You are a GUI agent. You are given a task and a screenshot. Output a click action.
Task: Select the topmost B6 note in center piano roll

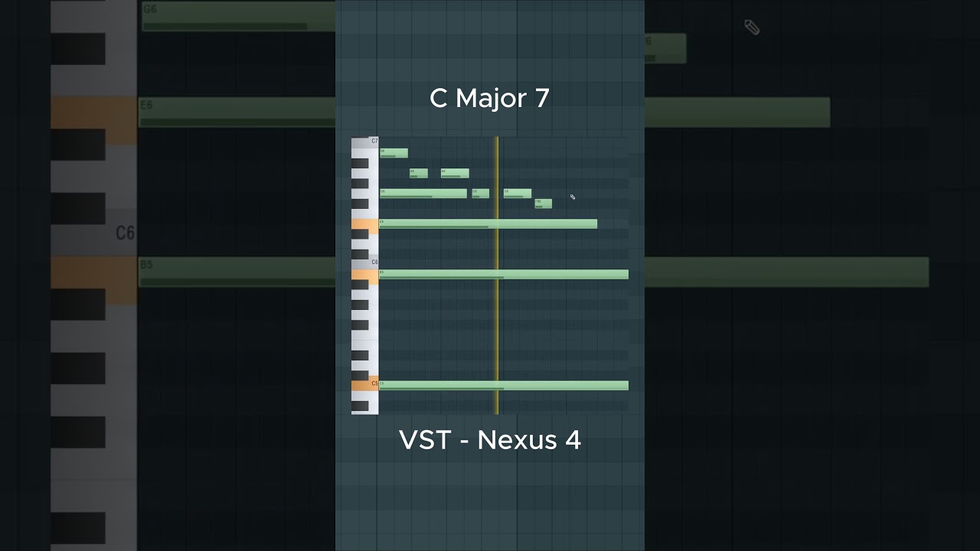(x=394, y=153)
